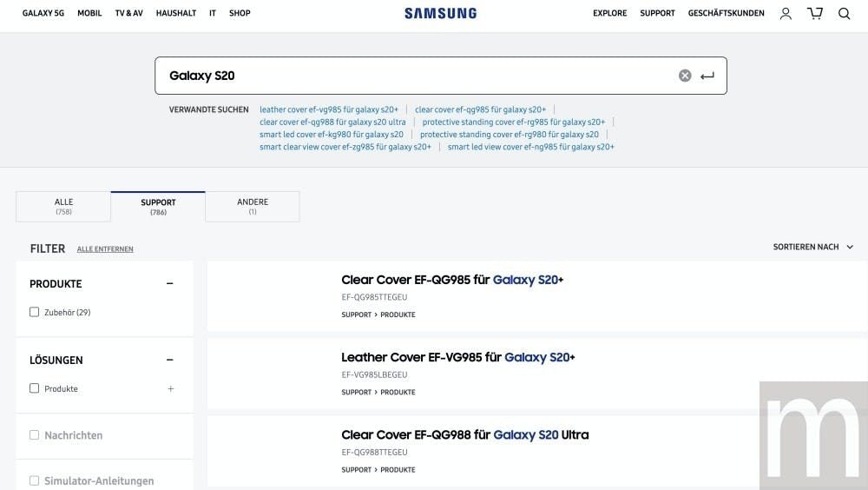The height and width of the screenshot is (490, 868).
Task: Clear the search field with X icon
Action: click(685, 76)
